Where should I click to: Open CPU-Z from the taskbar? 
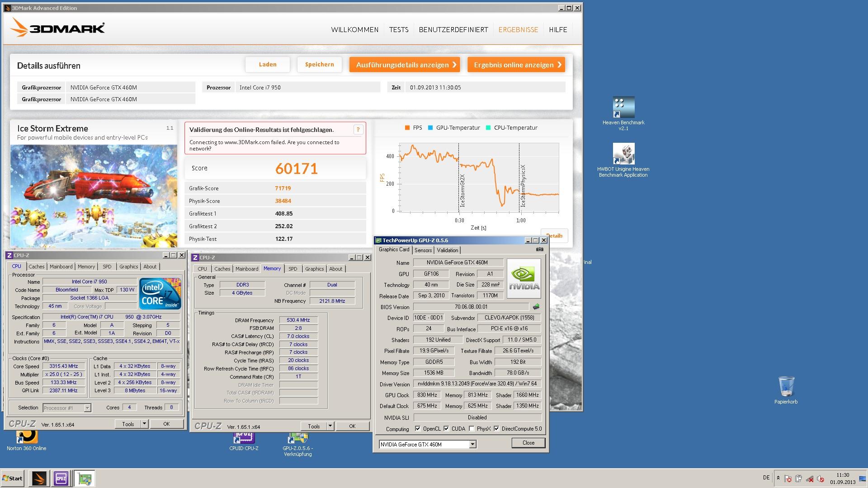pyautogui.click(x=61, y=478)
